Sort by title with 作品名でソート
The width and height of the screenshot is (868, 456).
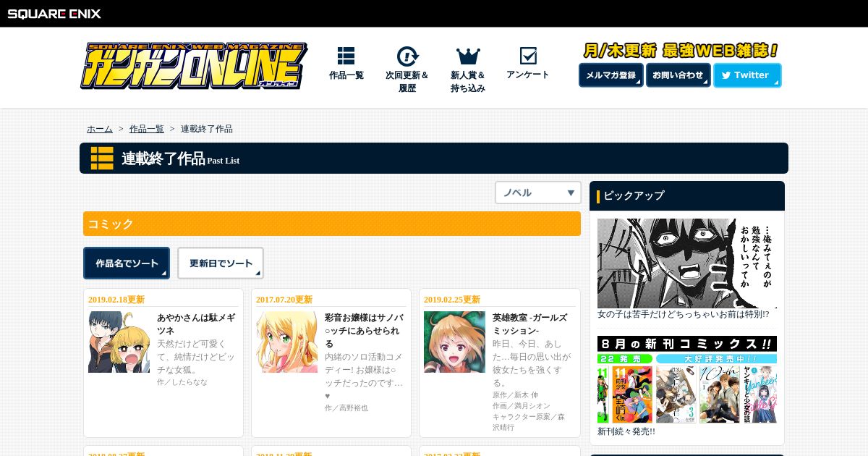coord(127,263)
